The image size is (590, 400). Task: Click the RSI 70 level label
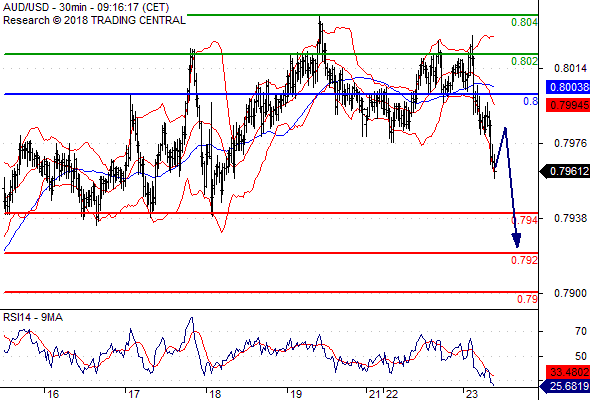pyautogui.click(x=581, y=331)
